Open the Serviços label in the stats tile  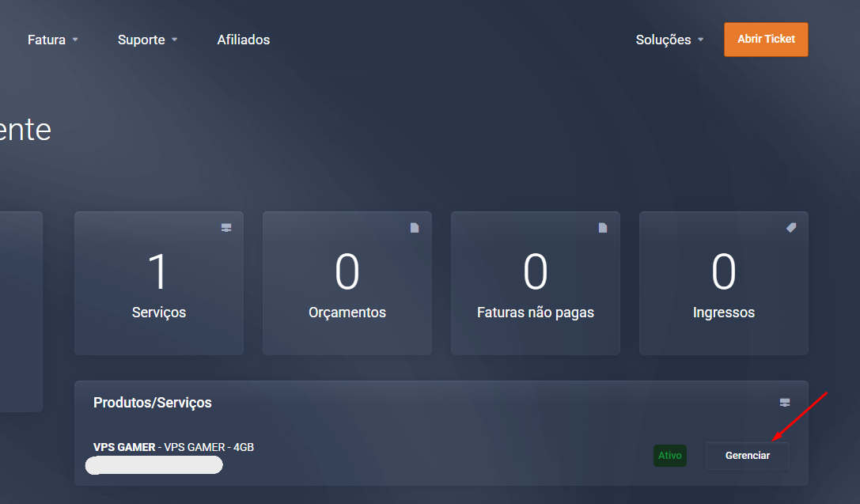(159, 313)
